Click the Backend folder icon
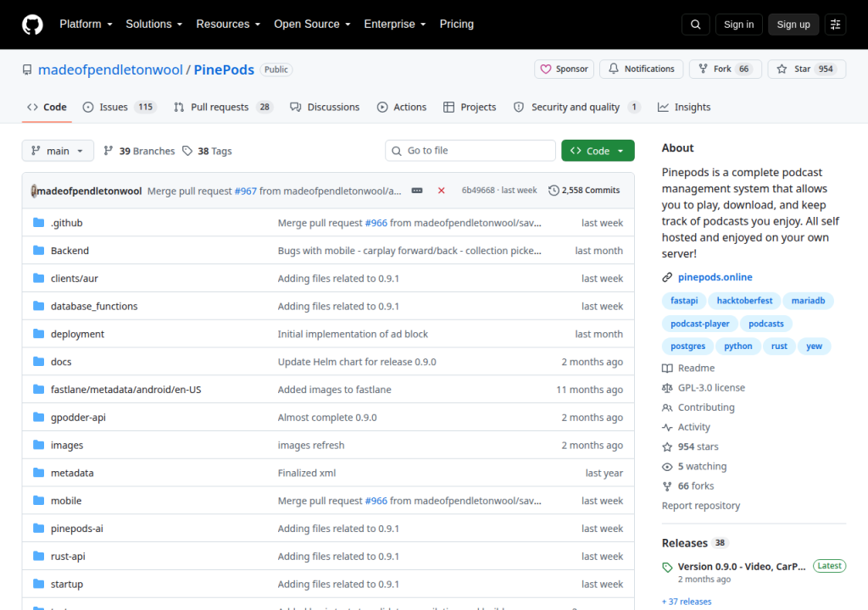868x610 pixels. (38, 250)
